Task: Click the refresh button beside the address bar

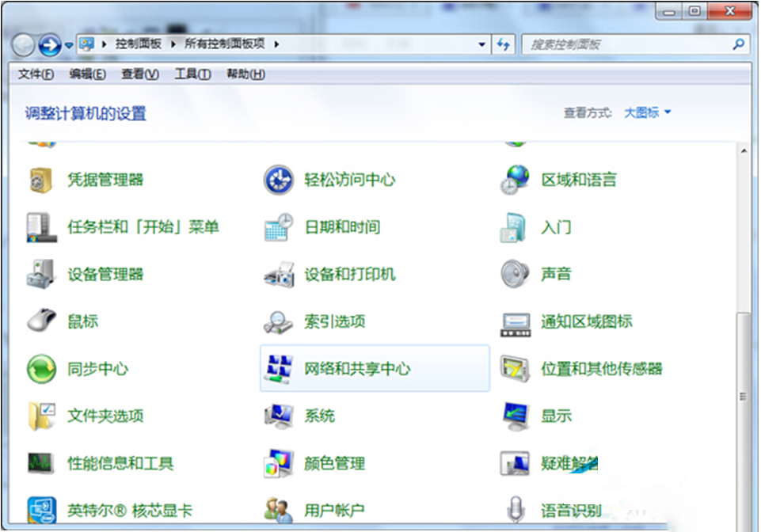Action: (504, 45)
